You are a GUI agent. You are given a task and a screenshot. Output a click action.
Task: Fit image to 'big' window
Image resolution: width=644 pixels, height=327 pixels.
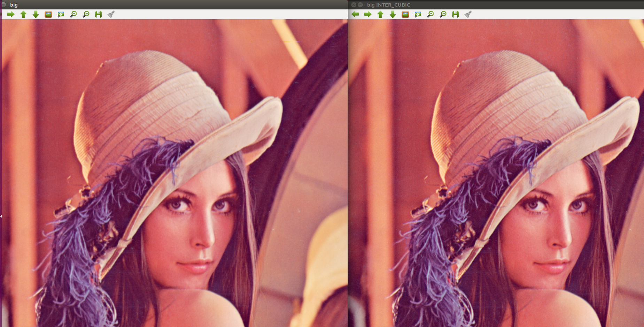pyautogui.click(x=61, y=14)
